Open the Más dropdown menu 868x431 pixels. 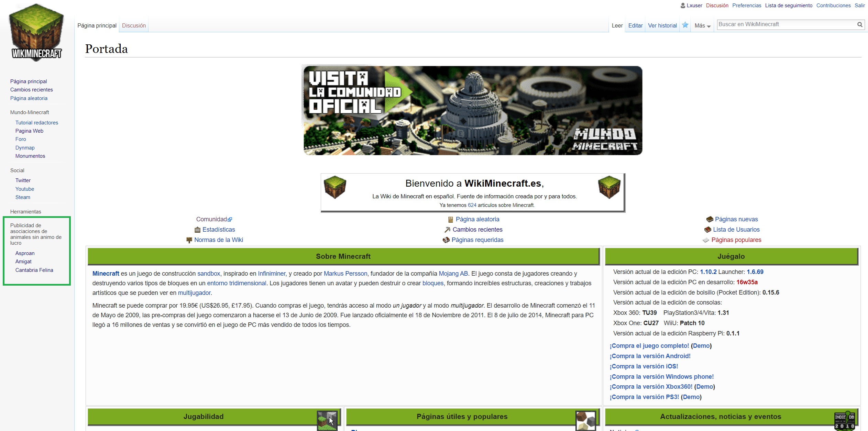702,26
